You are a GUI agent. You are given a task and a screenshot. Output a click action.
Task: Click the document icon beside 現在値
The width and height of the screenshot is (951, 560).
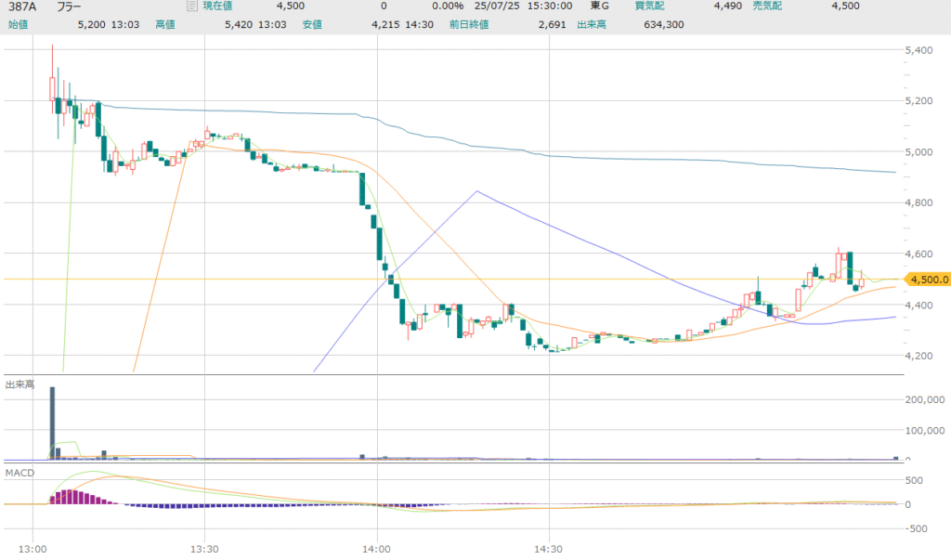click(x=191, y=7)
